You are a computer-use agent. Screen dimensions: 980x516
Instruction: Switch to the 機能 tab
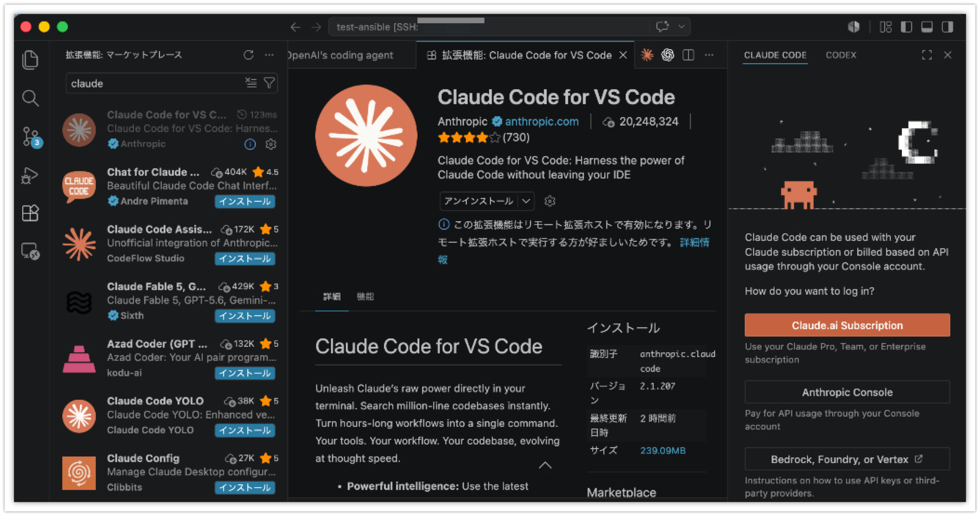(365, 297)
